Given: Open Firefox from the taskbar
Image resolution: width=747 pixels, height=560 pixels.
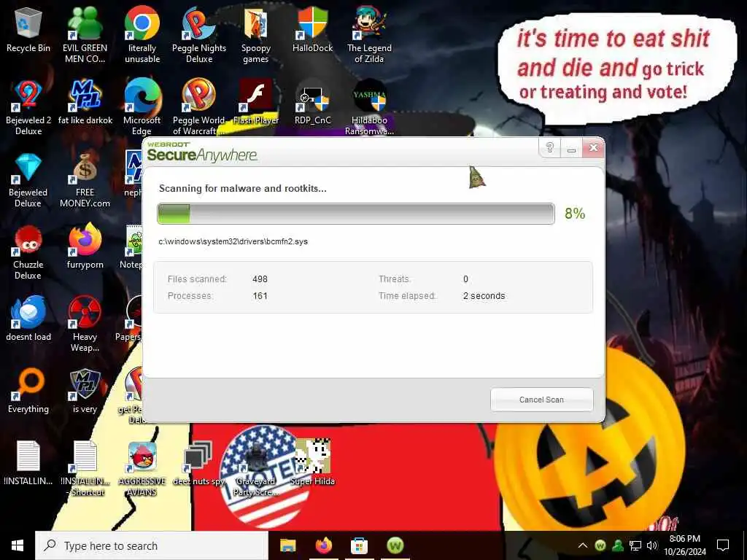Looking at the screenshot, I should click(323, 545).
